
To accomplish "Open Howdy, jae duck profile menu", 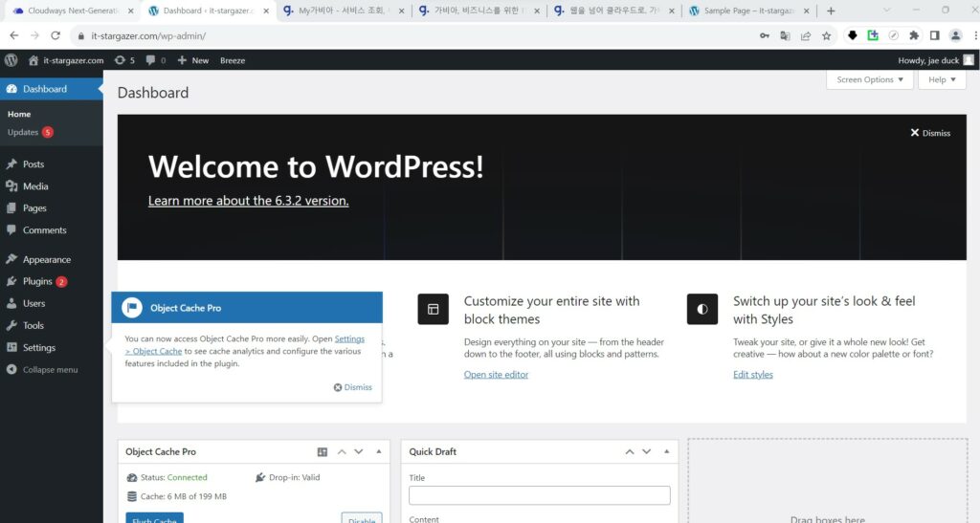I will [936, 60].
